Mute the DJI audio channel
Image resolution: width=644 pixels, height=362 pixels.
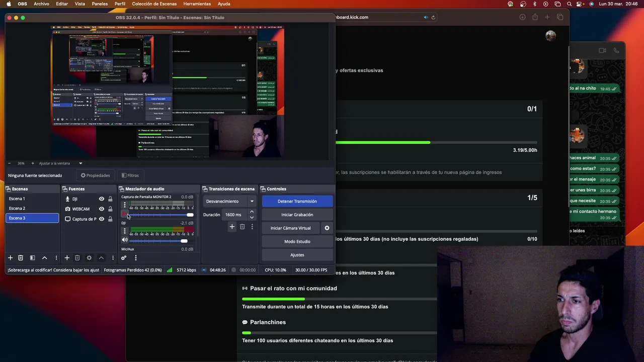coord(125,241)
